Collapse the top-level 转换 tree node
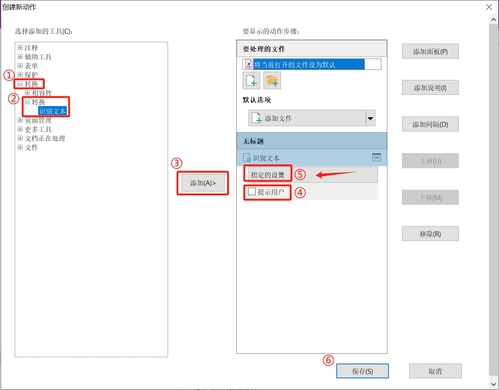Viewport: 499px width, 390px height. (x=20, y=84)
